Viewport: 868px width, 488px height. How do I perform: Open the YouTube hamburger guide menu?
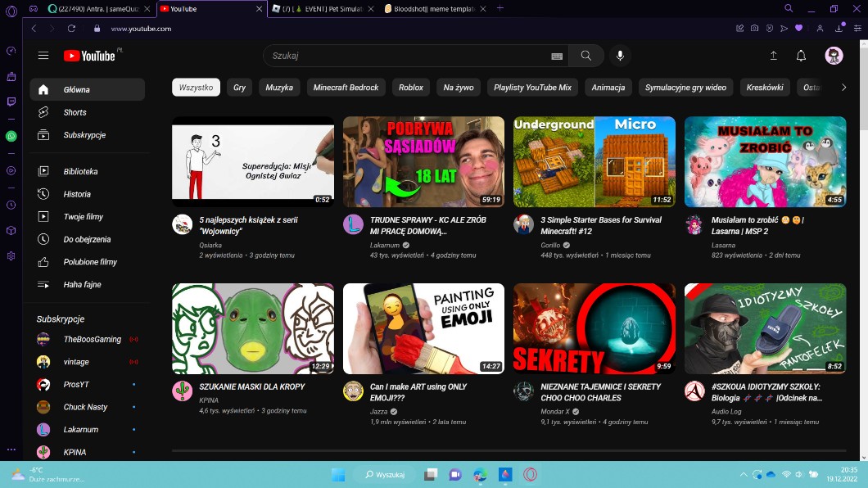tap(43, 56)
